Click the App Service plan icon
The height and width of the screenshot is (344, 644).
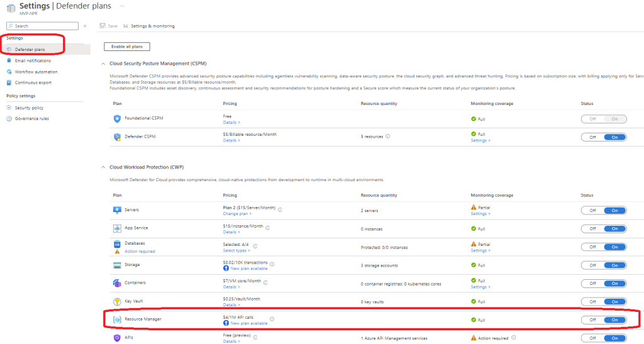117,228
